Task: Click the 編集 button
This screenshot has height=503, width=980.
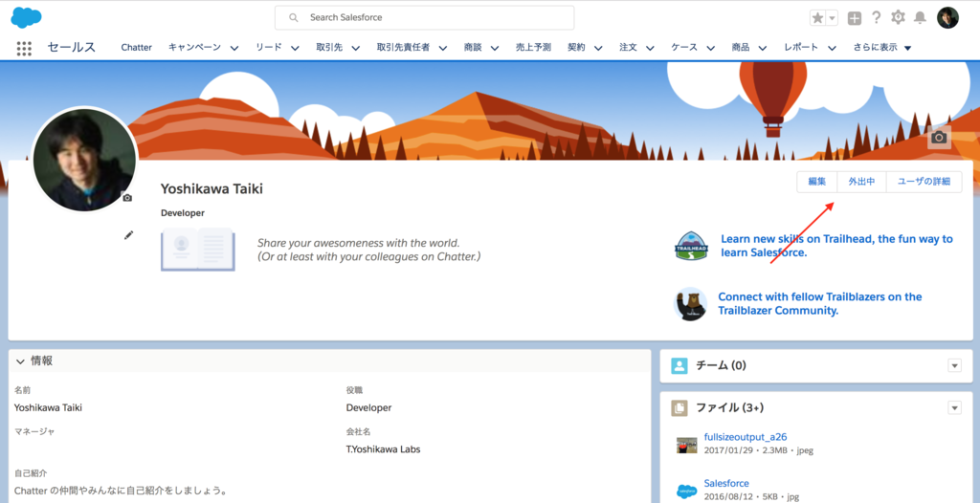Action: pos(817,182)
